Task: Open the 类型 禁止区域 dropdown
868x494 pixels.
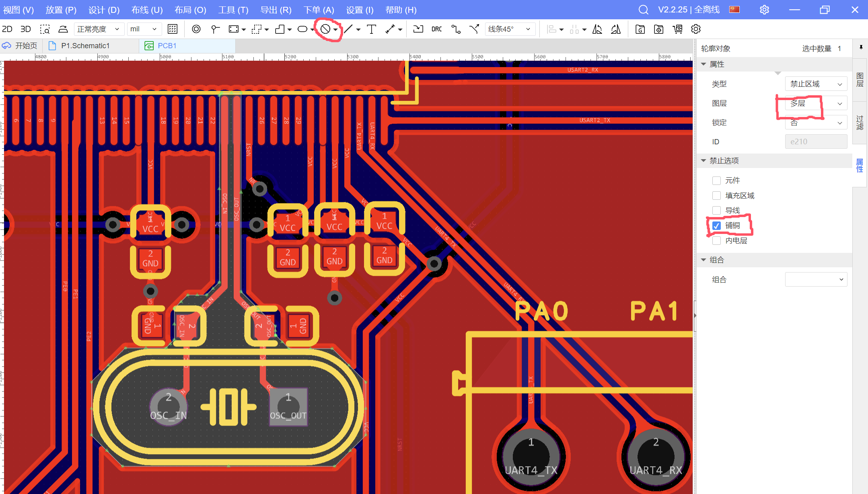Action: 816,84
